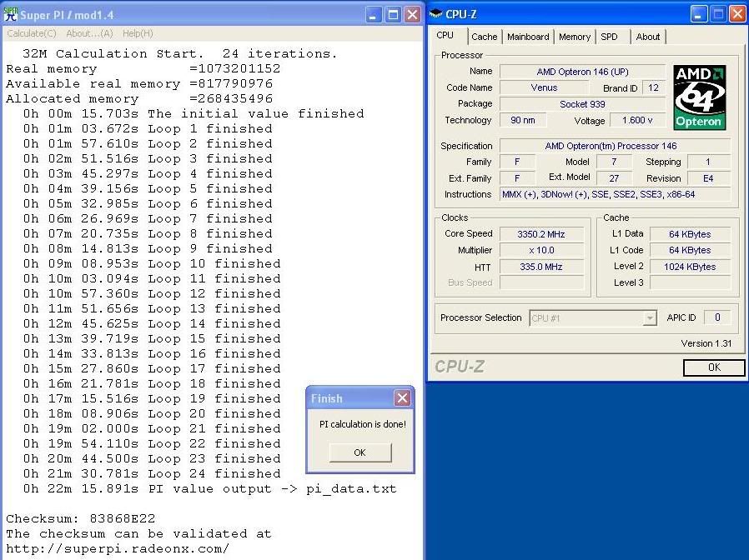Click the Multiplier value x 10.0
749x560 pixels.
[541, 250]
